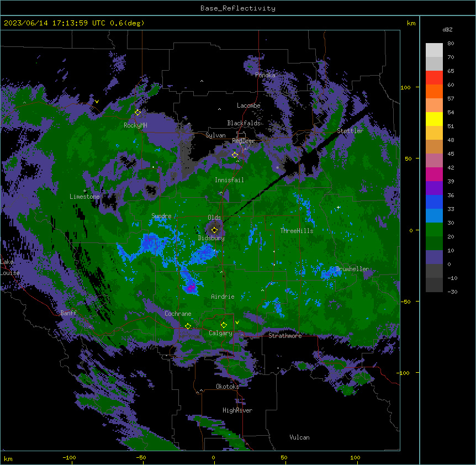Click the Innisfail city label
This screenshot has height=465, width=476.
click(x=229, y=180)
